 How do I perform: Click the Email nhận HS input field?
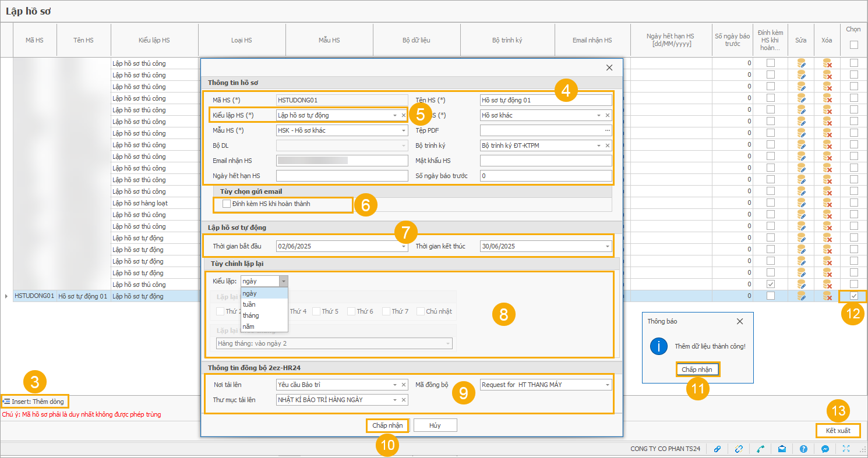tap(342, 161)
